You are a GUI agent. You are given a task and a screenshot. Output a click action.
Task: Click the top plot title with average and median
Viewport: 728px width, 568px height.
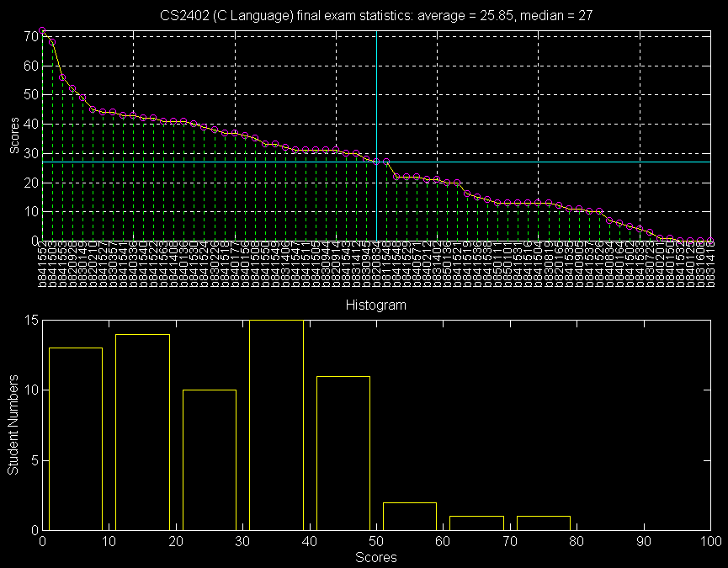pos(376,15)
